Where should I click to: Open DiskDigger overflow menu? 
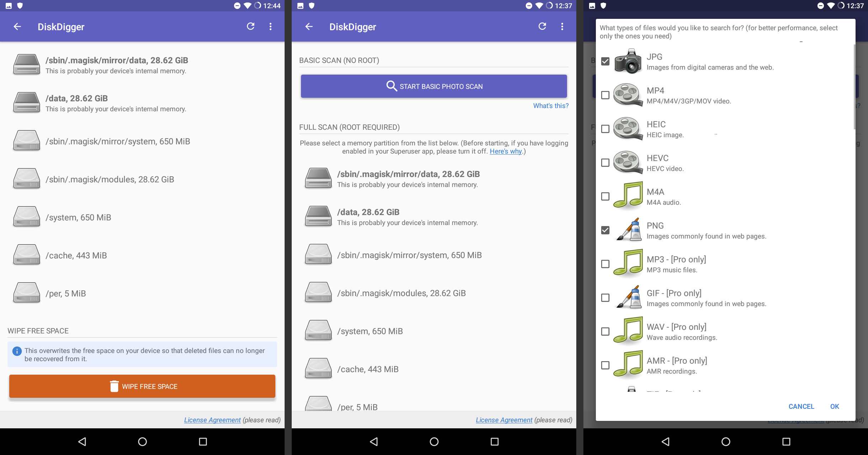click(270, 26)
